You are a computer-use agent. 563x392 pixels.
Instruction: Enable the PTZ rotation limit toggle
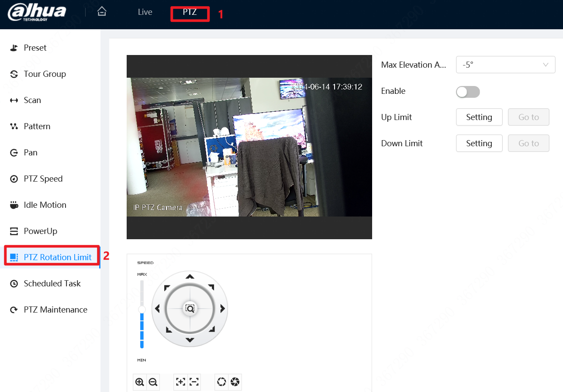click(467, 92)
